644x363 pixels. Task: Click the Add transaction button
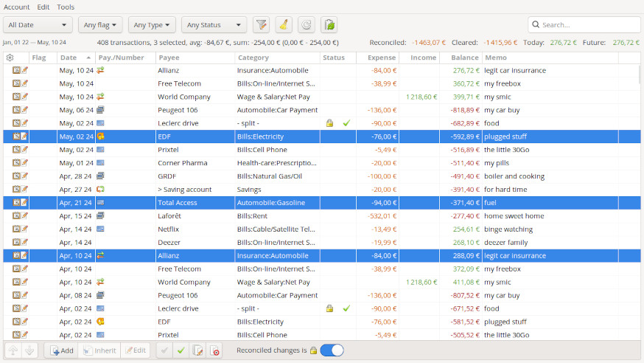pyautogui.click(x=62, y=350)
